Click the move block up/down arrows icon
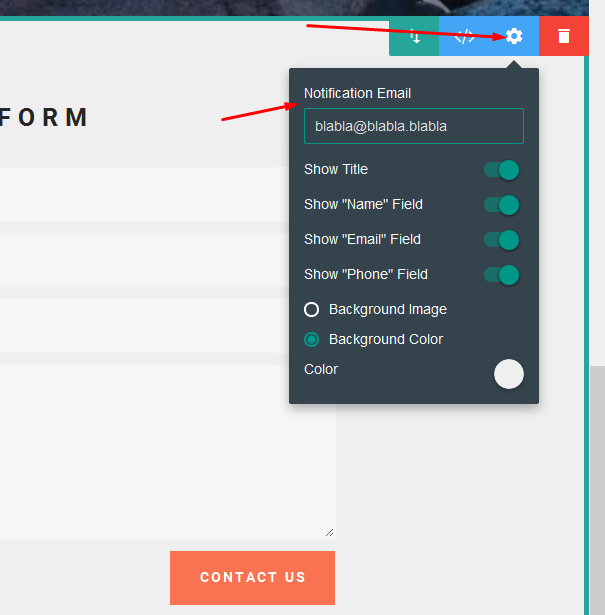605x615 pixels. [414, 36]
